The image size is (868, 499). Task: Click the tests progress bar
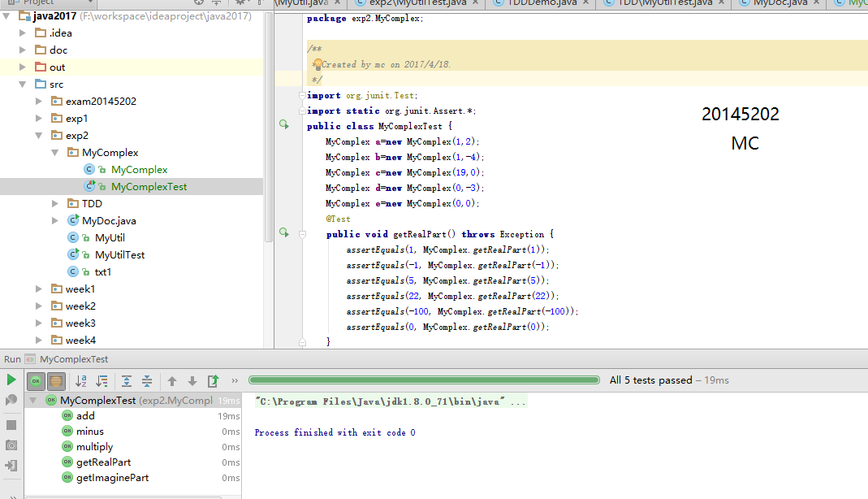(x=424, y=380)
